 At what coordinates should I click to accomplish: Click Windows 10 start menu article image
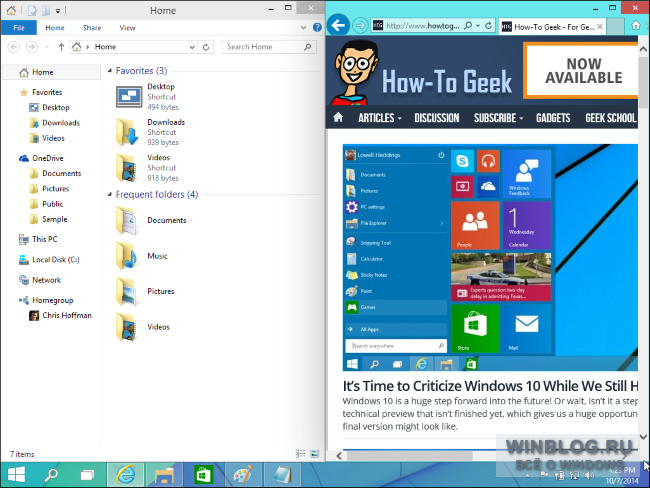point(490,257)
